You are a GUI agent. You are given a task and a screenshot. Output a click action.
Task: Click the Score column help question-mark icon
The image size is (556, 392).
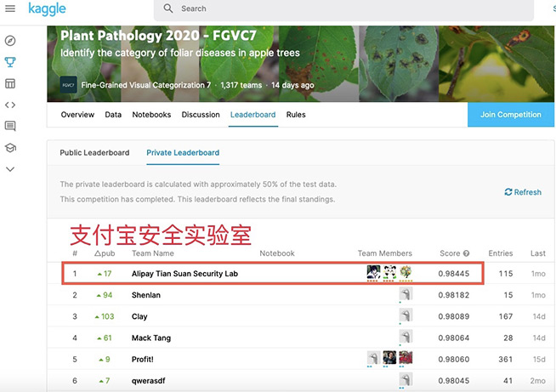[x=467, y=253]
